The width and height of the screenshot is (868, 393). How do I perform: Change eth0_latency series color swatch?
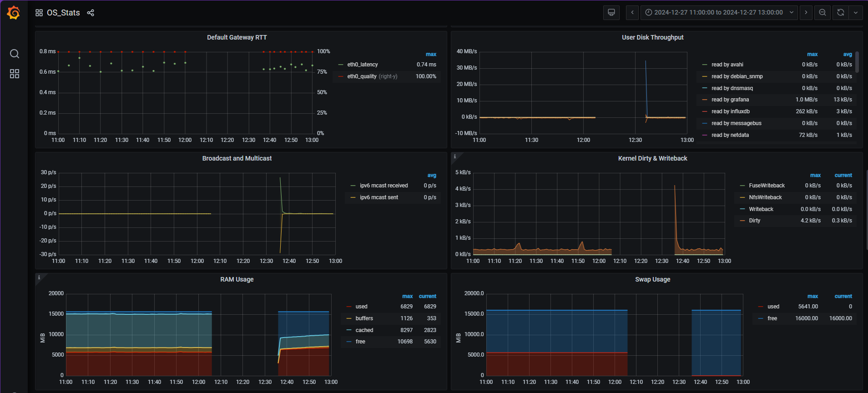tap(341, 65)
